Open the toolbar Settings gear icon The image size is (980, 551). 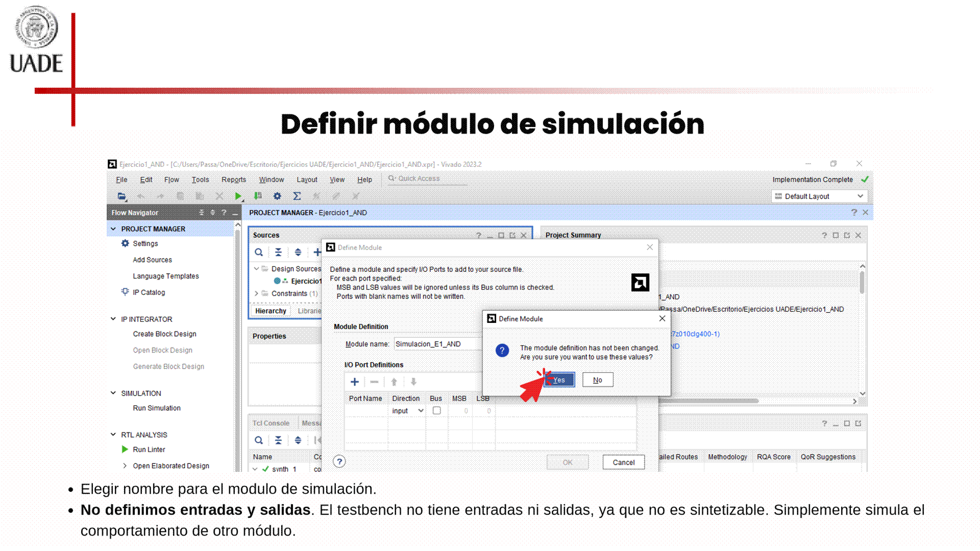tap(277, 196)
